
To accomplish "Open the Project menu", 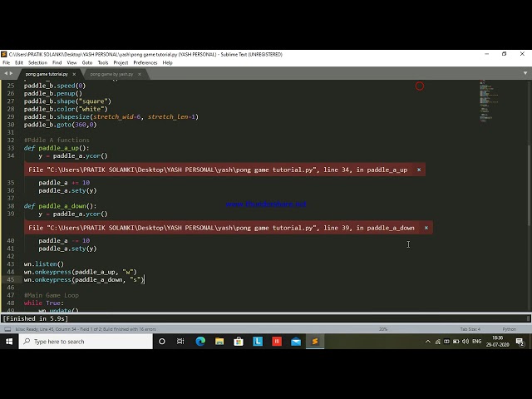I will [121, 63].
